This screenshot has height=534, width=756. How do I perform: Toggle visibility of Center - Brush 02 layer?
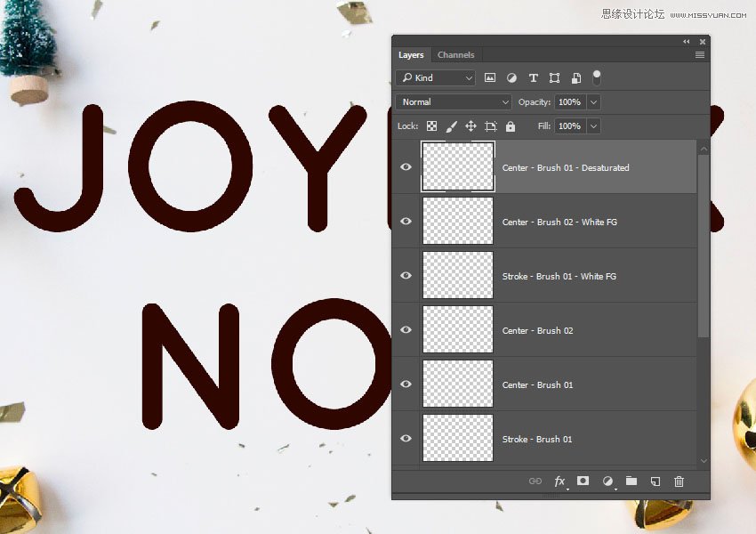(x=406, y=330)
